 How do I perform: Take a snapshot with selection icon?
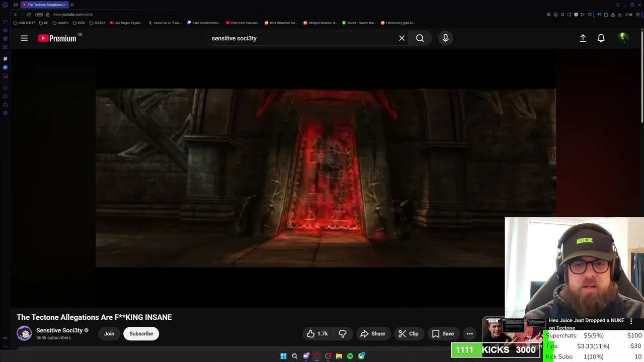pos(569,15)
